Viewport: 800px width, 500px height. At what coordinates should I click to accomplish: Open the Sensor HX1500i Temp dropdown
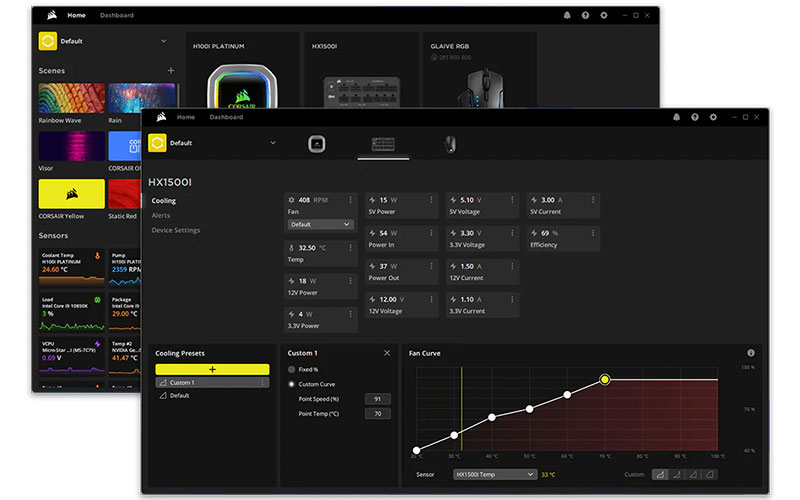click(x=493, y=474)
